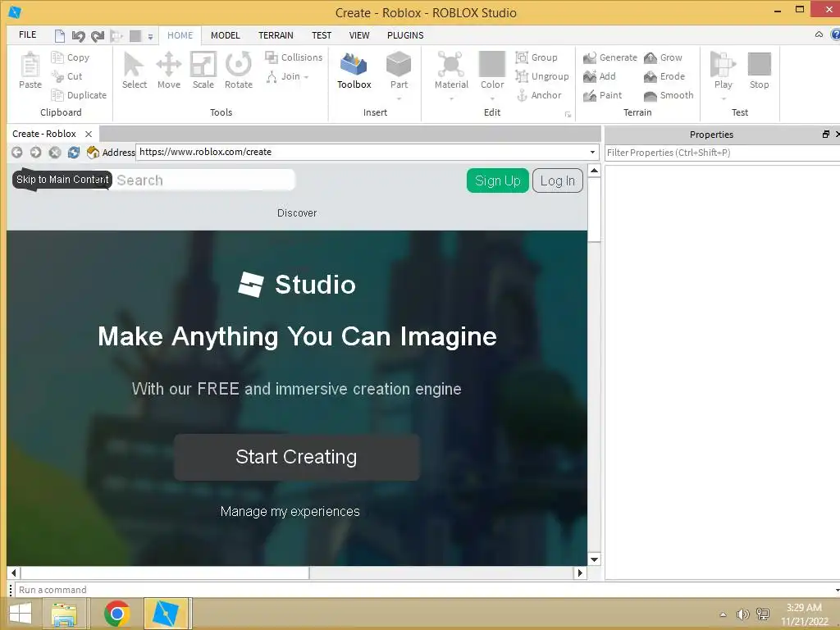The height and width of the screenshot is (630, 840).
Task: Switch to the HOME ribbon tab
Action: (180, 35)
